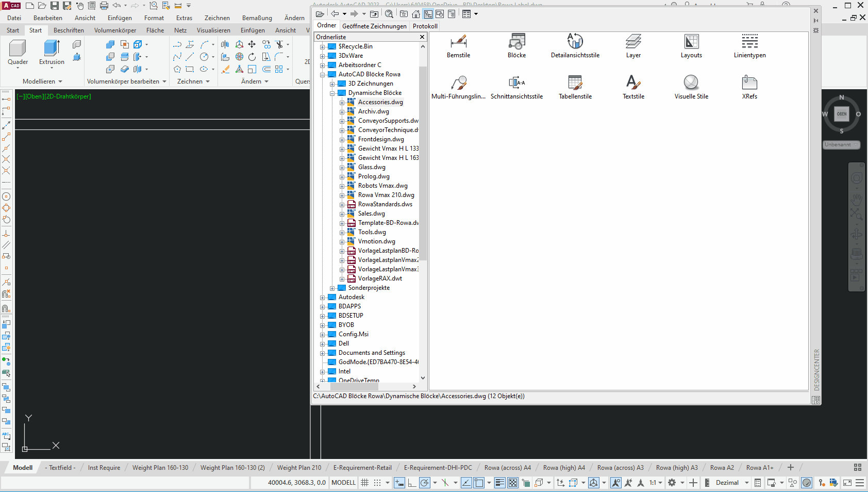Image resolution: width=868 pixels, height=492 pixels.
Task: Toggle transparency display in status bar
Action: point(513,483)
